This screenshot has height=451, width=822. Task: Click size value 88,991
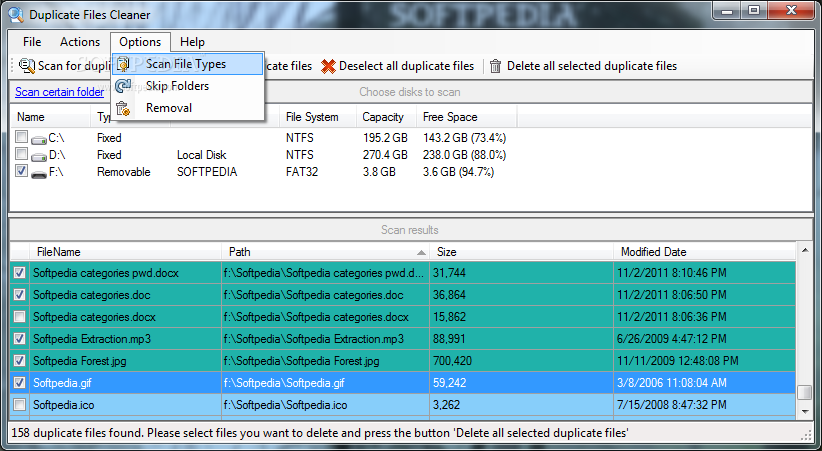449,339
